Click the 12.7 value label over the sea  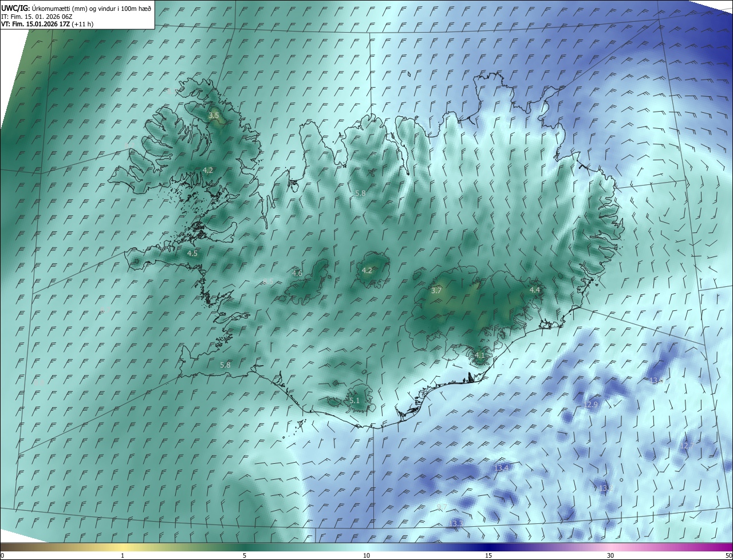687,445
